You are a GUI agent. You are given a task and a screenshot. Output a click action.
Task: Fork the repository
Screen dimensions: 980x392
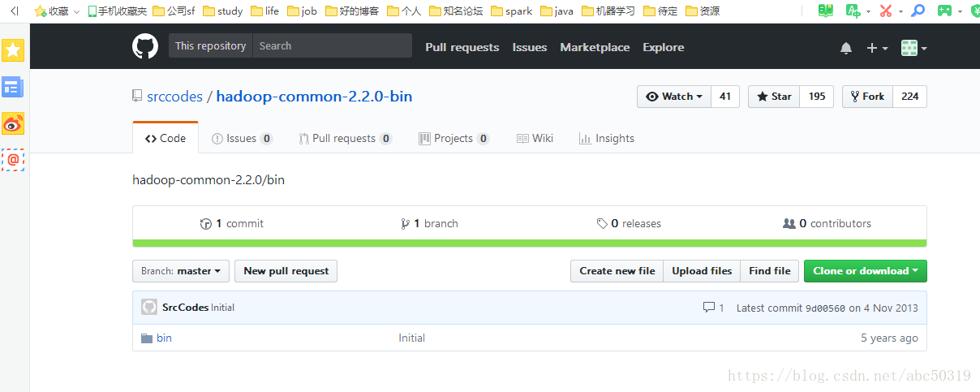point(867,97)
